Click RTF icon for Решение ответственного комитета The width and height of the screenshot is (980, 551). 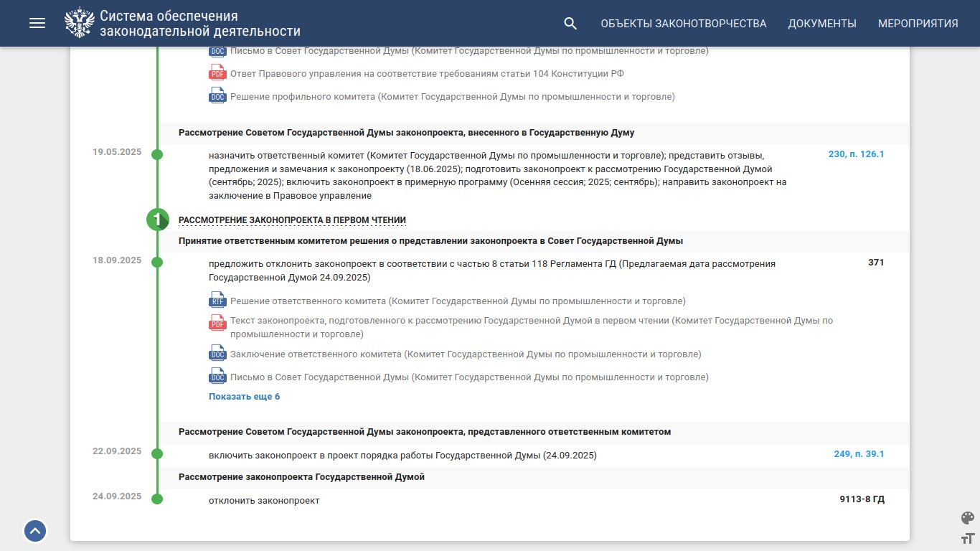pyautogui.click(x=217, y=301)
